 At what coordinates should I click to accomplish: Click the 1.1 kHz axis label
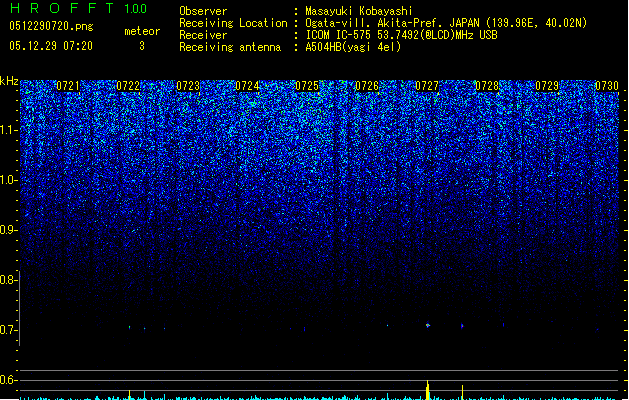9,130
